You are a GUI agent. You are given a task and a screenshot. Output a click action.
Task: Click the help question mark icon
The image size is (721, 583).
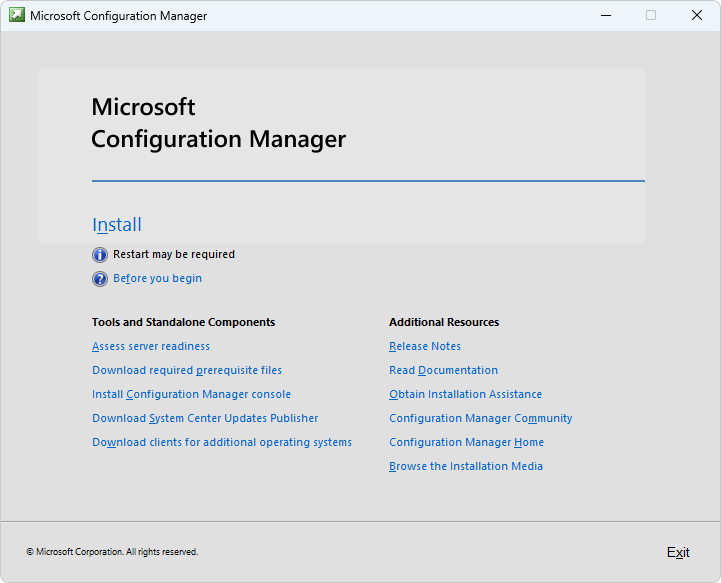coord(100,279)
